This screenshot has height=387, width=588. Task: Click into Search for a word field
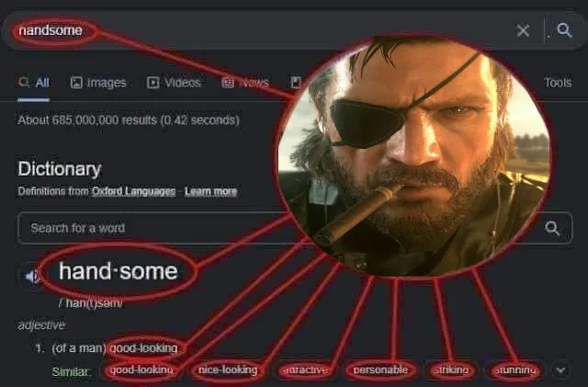tap(150, 228)
